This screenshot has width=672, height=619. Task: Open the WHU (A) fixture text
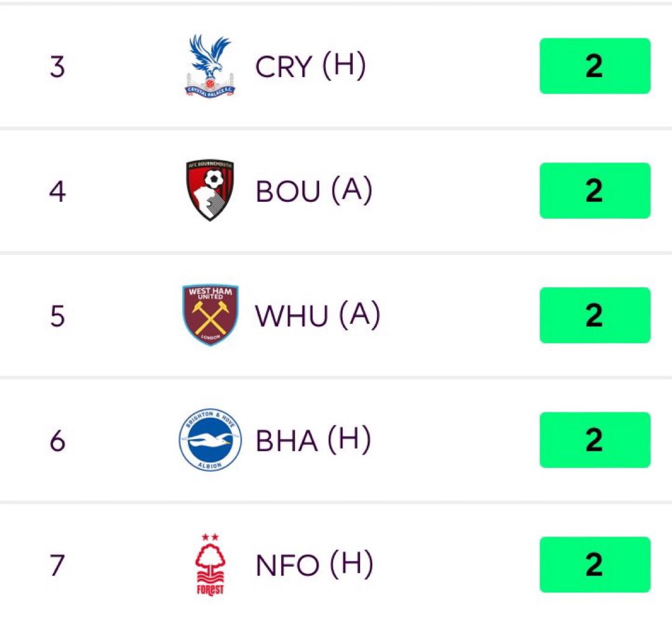(317, 316)
